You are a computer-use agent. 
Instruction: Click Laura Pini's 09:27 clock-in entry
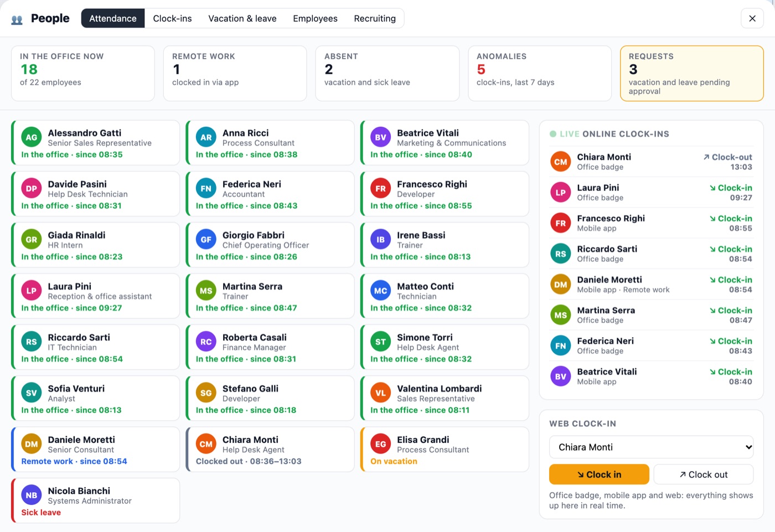pos(651,192)
